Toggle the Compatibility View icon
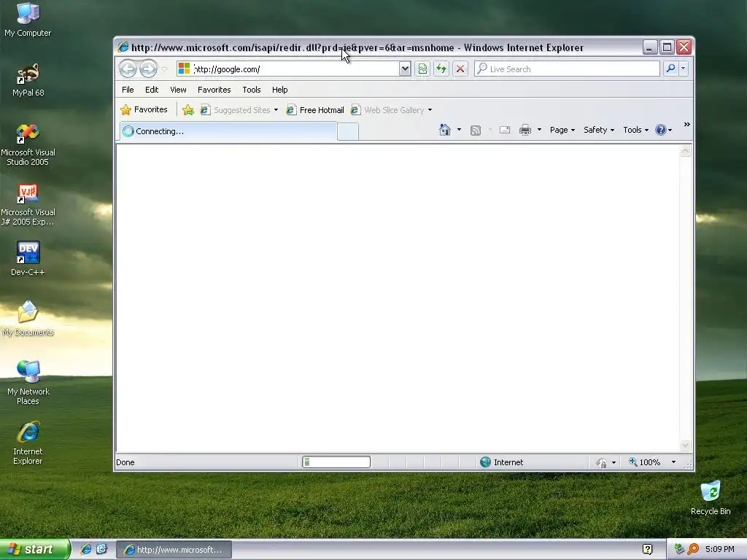 (422, 69)
